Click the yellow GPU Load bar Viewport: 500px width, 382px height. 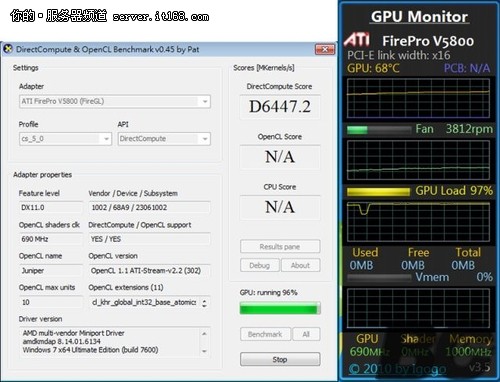[x=378, y=192]
